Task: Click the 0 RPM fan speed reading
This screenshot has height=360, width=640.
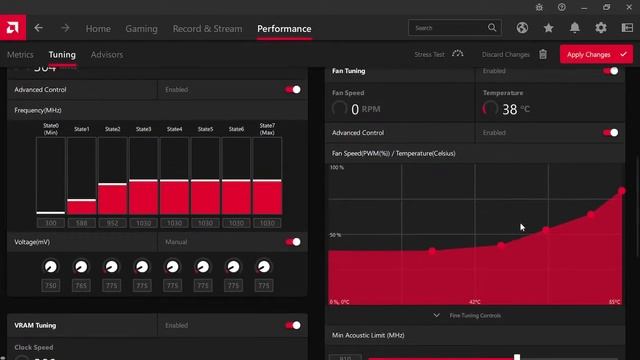Action: pyautogui.click(x=365, y=109)
